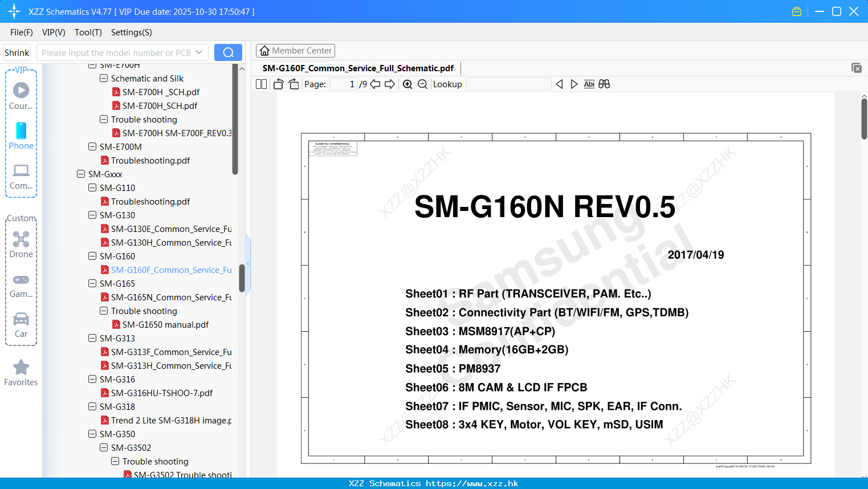868x489 pixels.
Task: Open Troubleshooting.pdf under SM-G110
Action: (150, 201)
